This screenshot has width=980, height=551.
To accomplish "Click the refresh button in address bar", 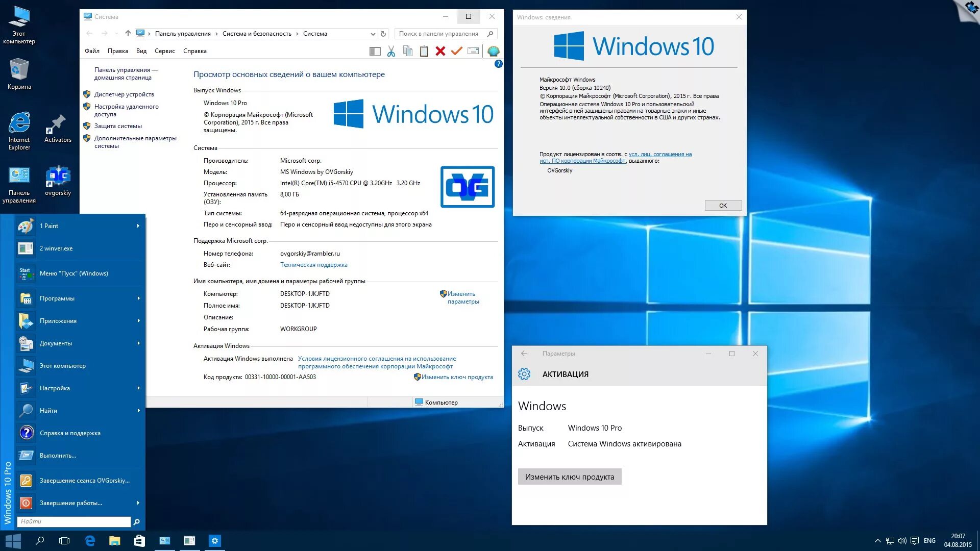I will tap(383, 34).
